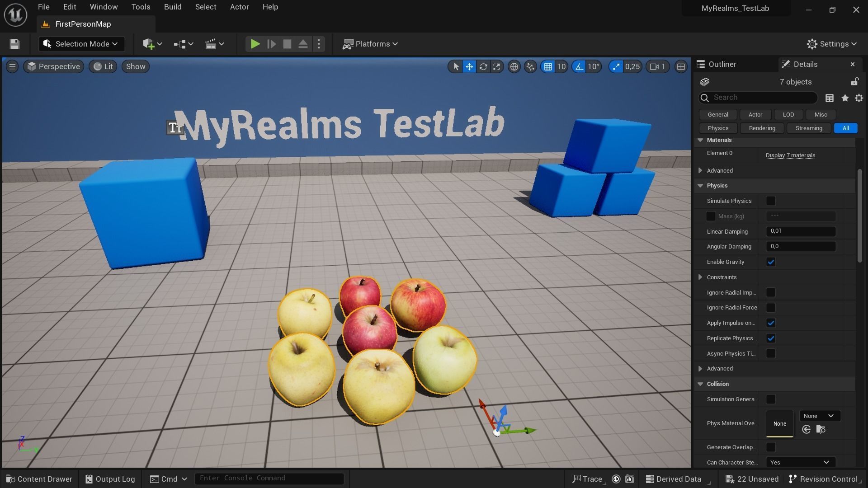Screen dimensions: 868x488
Task: Open Details view options gear icon
Action: [859, 98]
